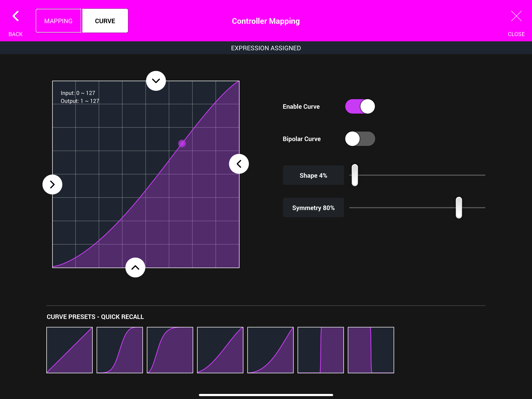Click the CURVE PRESETS - QUICK RECALL heading
Screen dimensions: 532x399
point(95,317)
